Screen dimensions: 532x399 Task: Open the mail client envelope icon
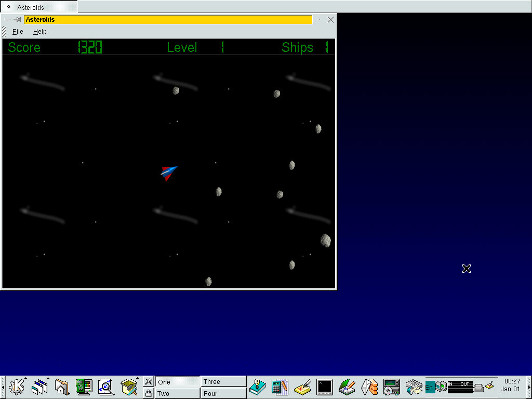coord(369,387)
